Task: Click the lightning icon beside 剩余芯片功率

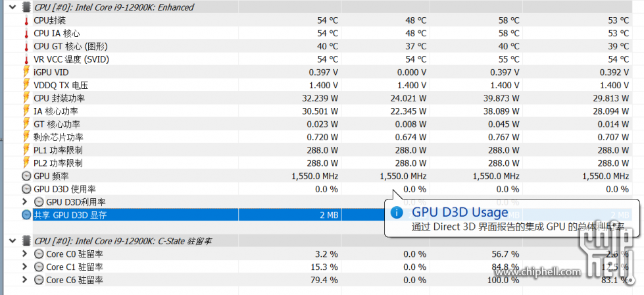Action: click(26, 137)
